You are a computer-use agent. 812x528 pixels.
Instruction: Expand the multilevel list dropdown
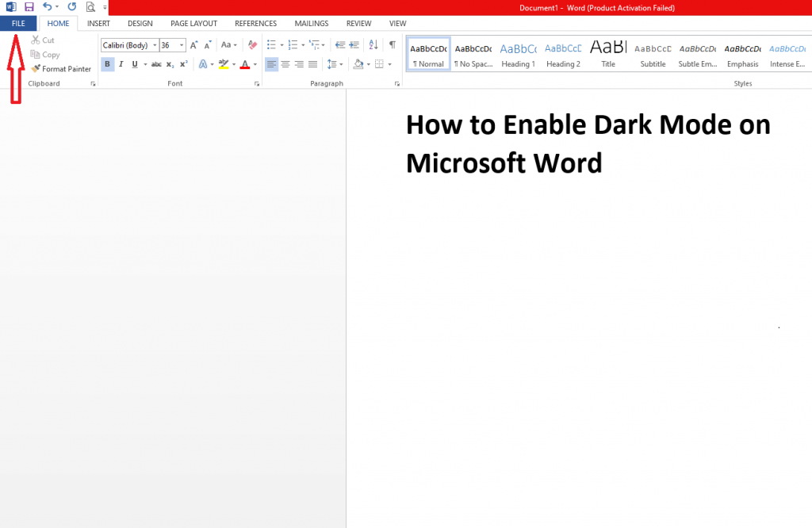tap(324, 45)
